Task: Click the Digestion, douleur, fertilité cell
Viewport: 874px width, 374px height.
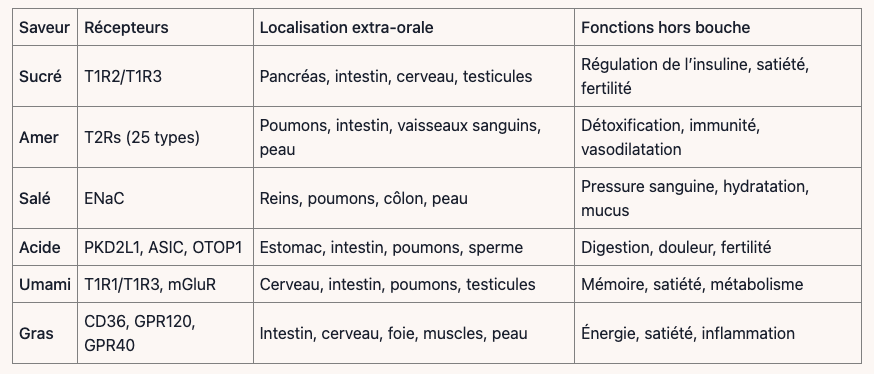Action: click(676, 247)
